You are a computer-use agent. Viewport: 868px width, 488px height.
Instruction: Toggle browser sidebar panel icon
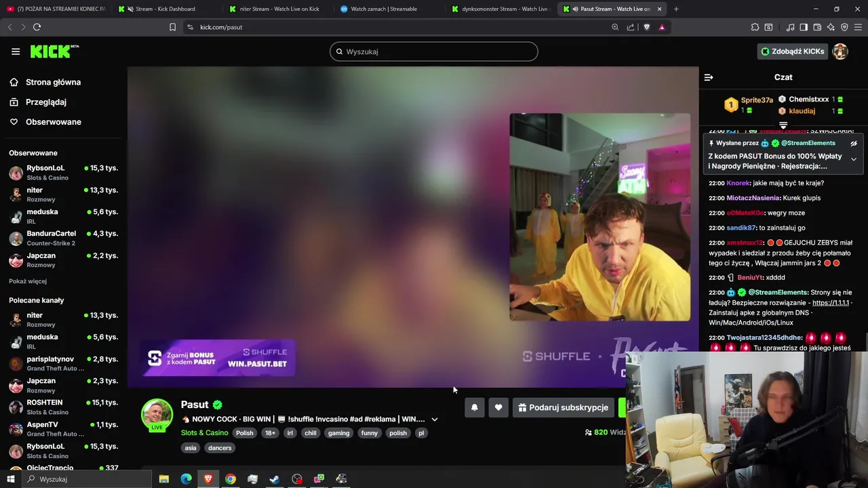click(x=804, y=27)
